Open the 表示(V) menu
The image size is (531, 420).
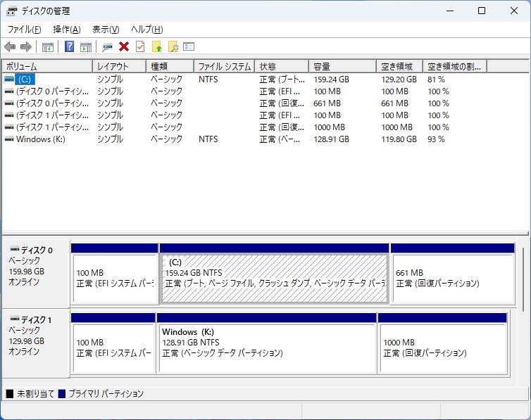106,30
